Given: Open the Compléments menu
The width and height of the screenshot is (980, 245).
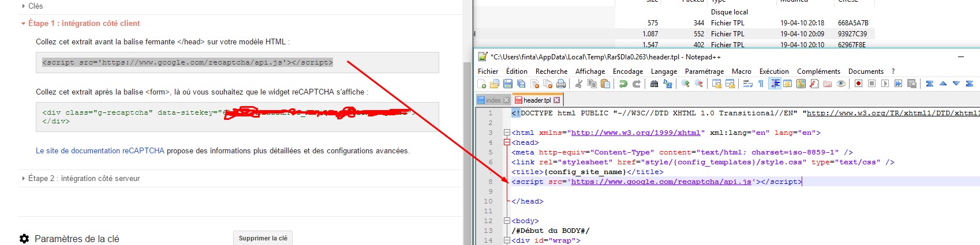Looking at the screenshot, I should (x=818, y=71).
